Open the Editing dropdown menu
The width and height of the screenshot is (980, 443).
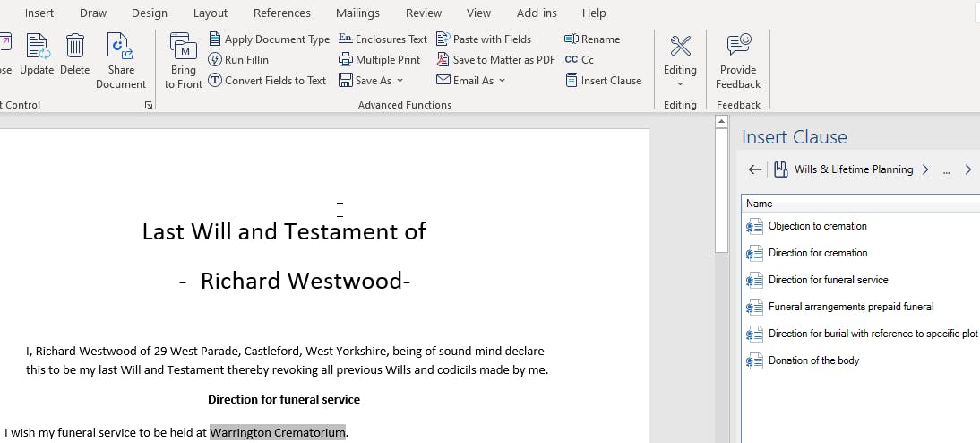[x=680, y=61]
